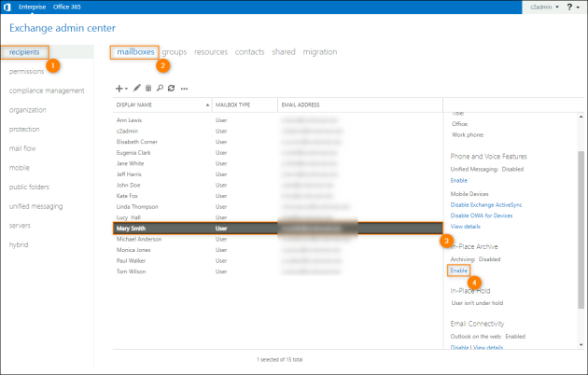Edit selected mailbox with pencil icon
Viewport: 588px width, 375px height.
coord(137,88)
